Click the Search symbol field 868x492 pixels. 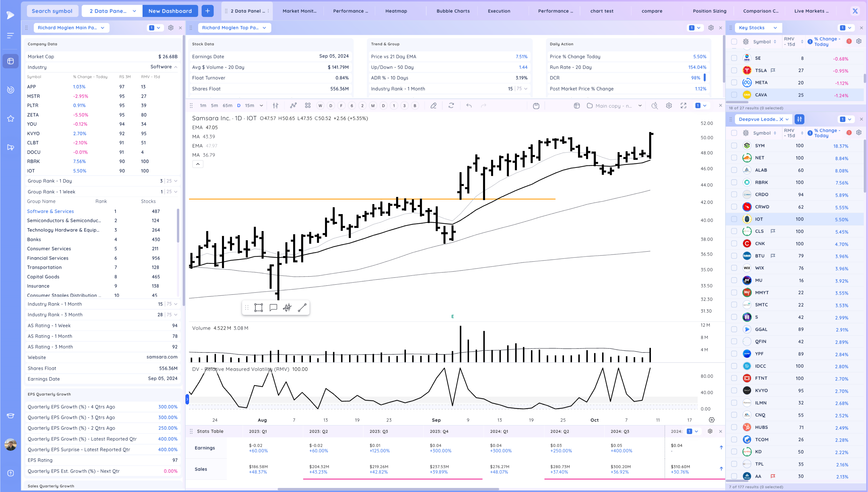52,11
